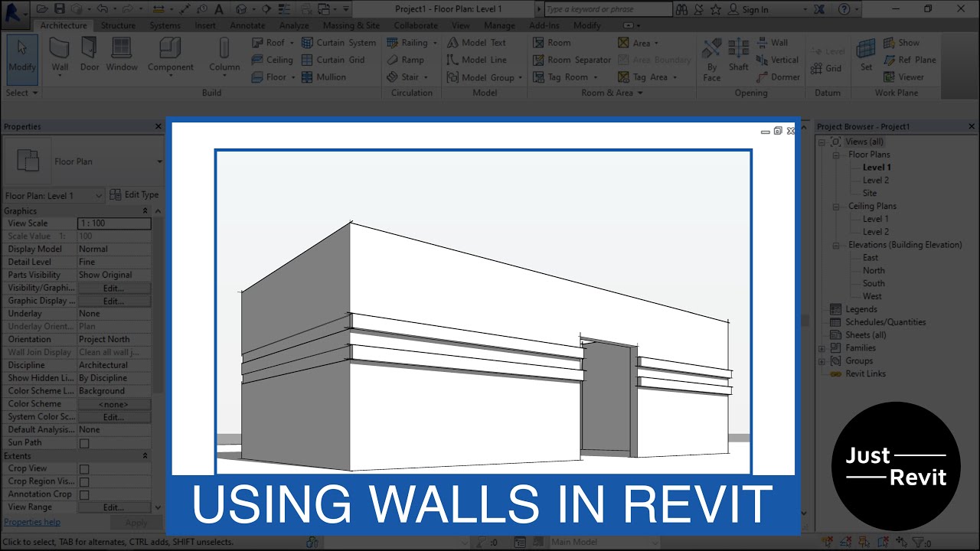Select the Window tool
980x551 pixels.
122,55
